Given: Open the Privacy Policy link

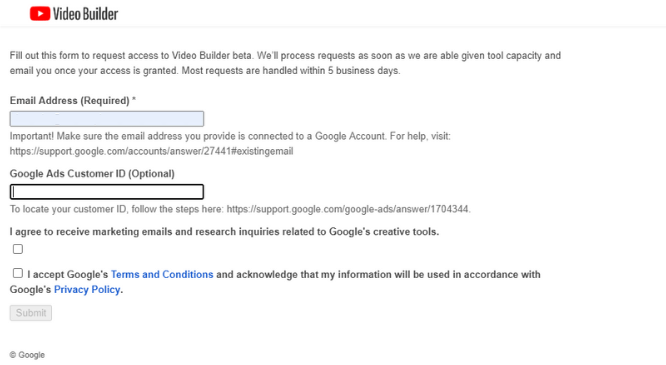Looking at the screenshot, I should [x=87, y=290].
